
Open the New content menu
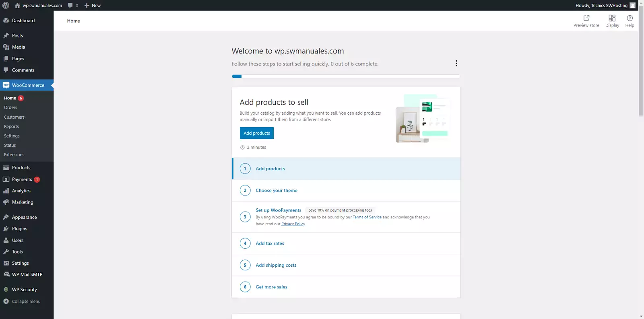point(93,5)
